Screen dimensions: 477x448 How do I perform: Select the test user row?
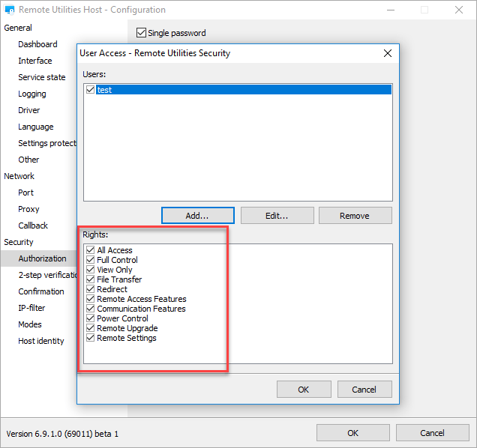pos(244,90)
